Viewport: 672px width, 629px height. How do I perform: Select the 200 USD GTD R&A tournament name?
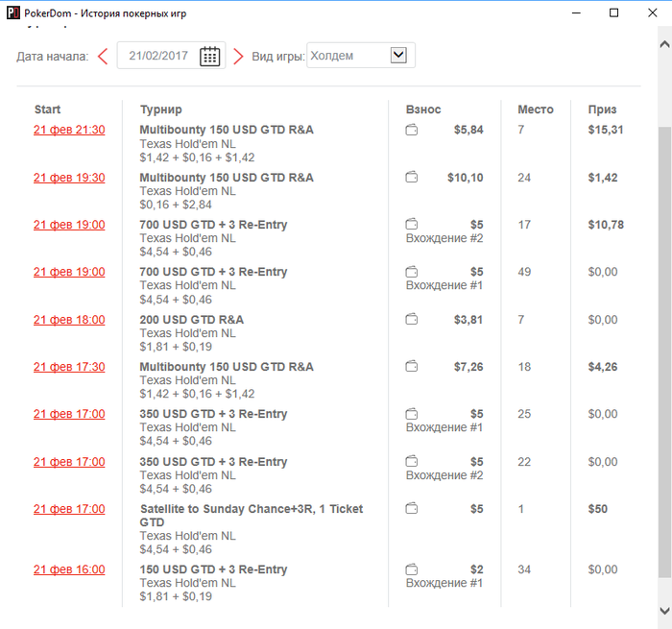[x=192, y=320]
